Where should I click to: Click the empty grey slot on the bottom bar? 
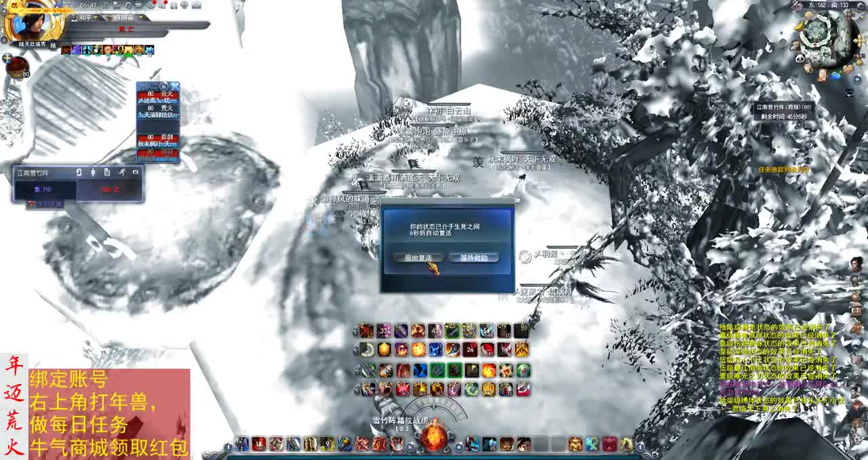coord(540,444)
